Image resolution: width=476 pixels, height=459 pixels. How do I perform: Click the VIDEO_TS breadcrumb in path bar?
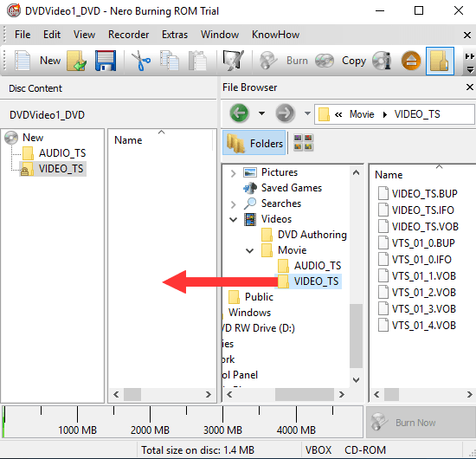(417, 114)
